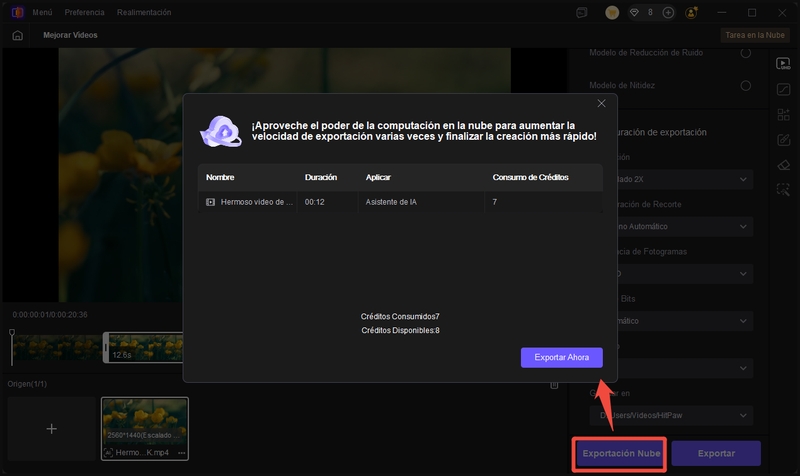Select the grid-plus sidebar icon
Screen dimensions: 800x476
[783, 114]
